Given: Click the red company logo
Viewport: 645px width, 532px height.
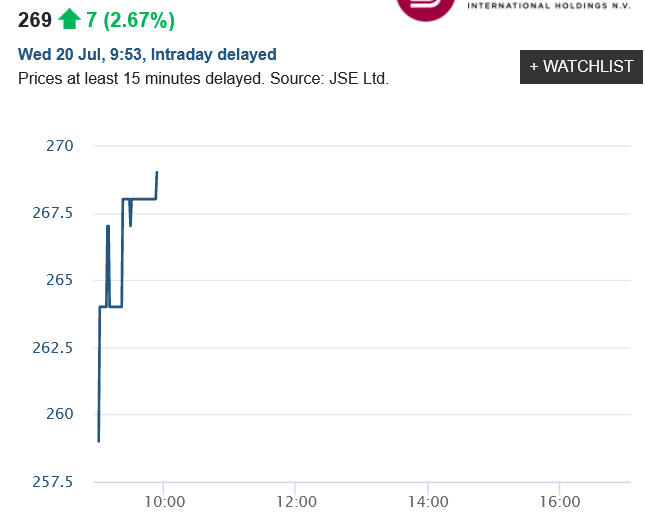Looking at the screenshot, I should click(425, 8).
